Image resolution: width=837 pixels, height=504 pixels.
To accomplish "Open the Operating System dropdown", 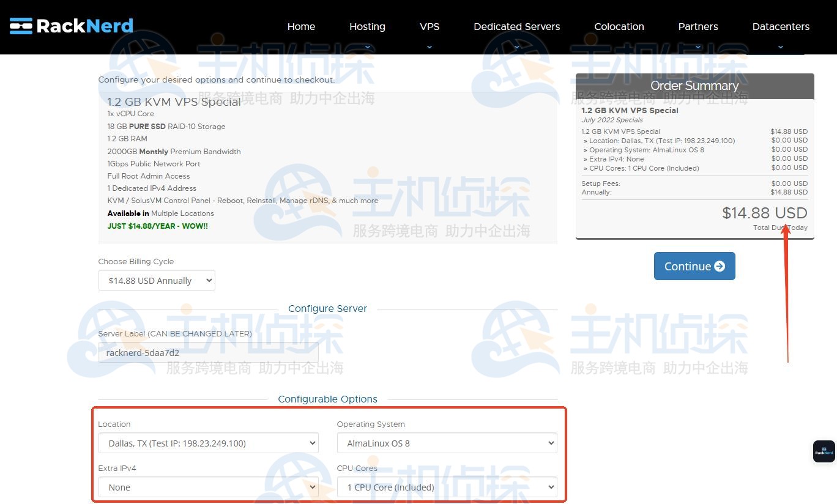I will [447, 443].
